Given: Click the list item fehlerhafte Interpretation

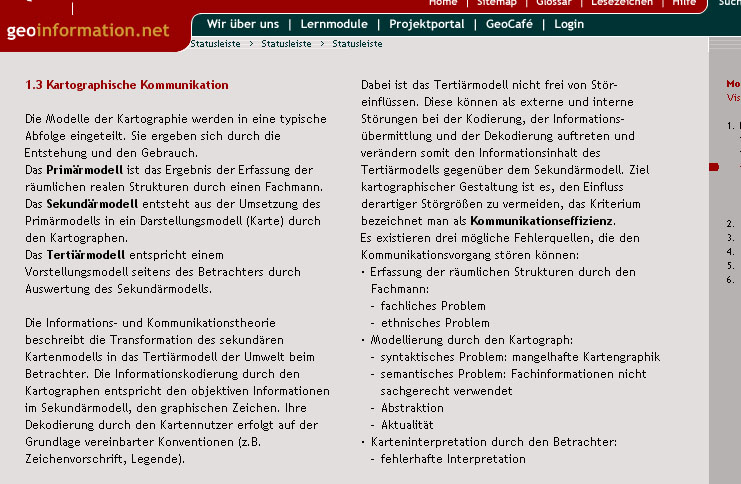Looking at the screenshot, I should pyautogui.click(x=453, y=459).
